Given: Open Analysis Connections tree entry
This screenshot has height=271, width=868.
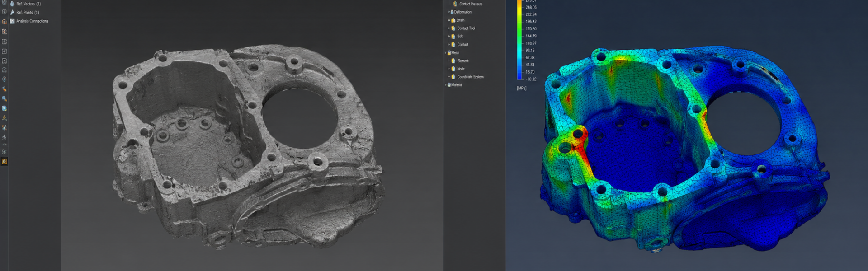Looking at the screenshot, I should tap(32, 21).
